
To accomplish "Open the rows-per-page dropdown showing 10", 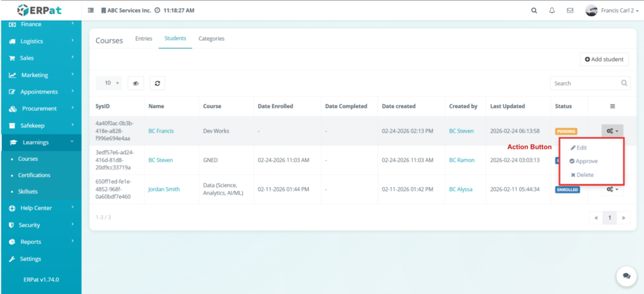I will tap(109, 83).
